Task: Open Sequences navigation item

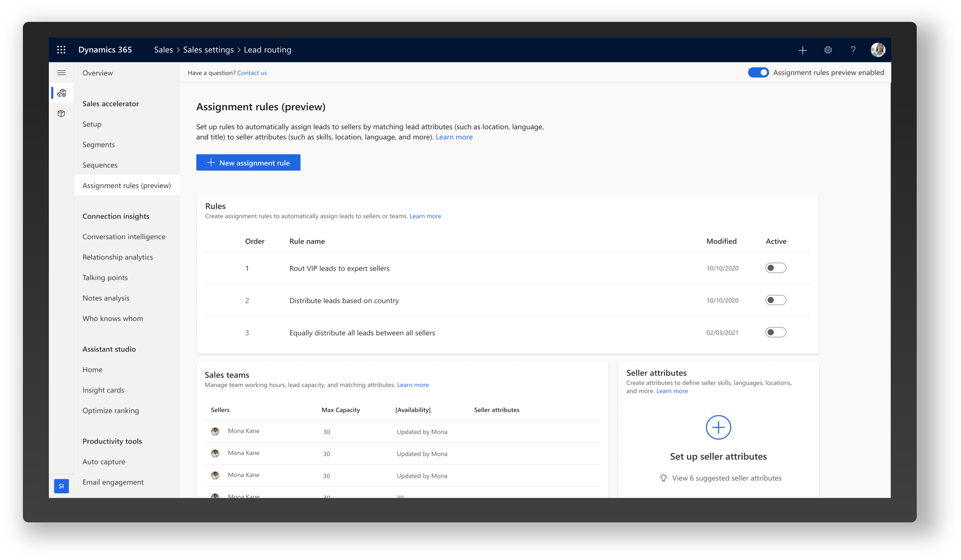Action: pyautogui.click(x=100, y=165)
